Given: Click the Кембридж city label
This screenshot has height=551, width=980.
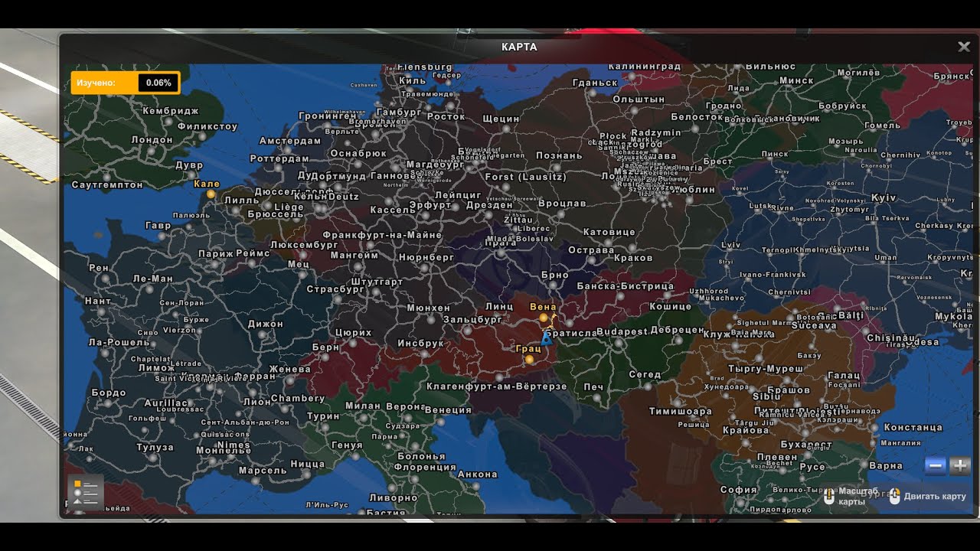Looking at the screenshot, I should pos(170,111).
